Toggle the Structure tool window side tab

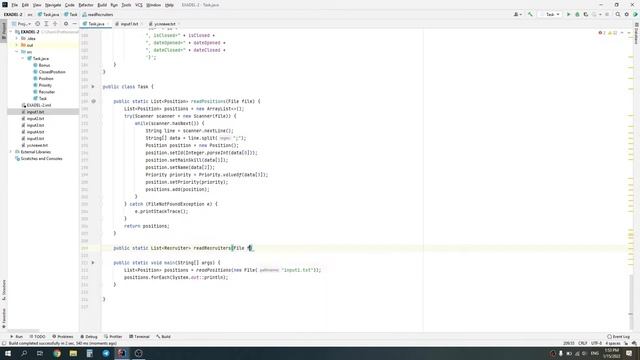4,290
